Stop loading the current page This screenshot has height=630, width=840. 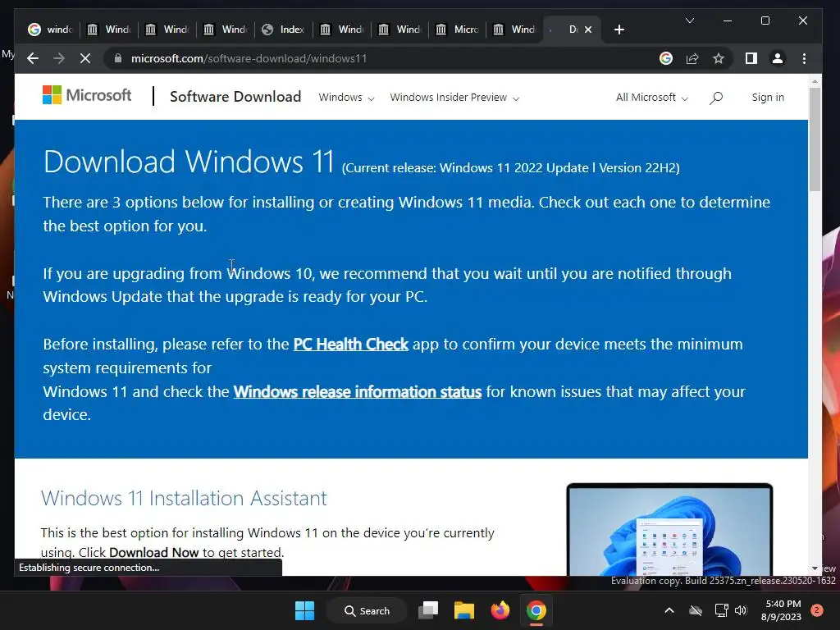(x=85, y=58)
